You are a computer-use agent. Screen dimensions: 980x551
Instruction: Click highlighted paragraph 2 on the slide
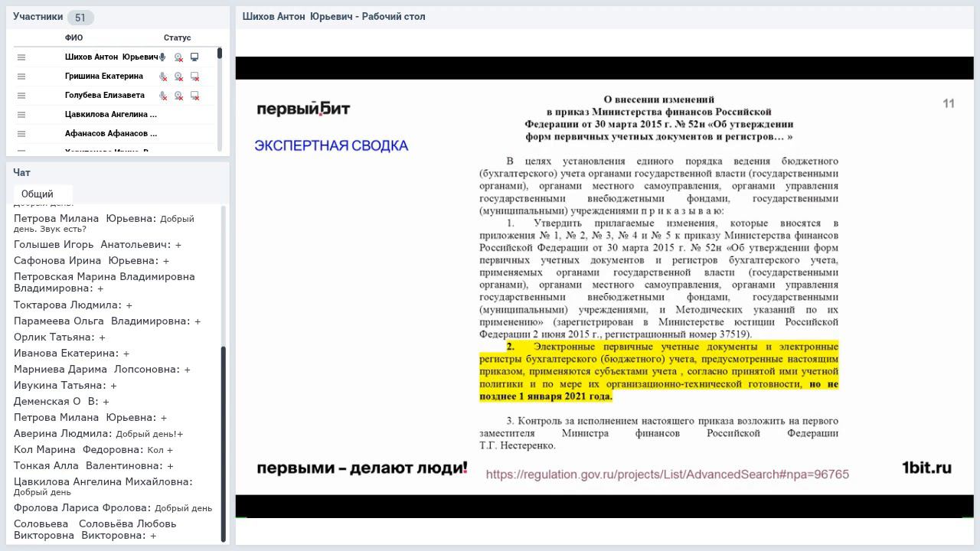[x=659, y=372]
